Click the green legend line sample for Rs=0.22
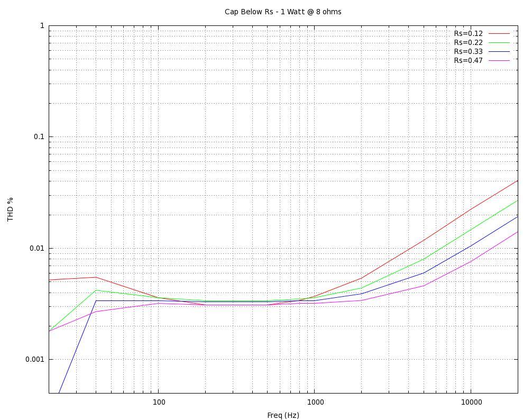523x420 pixels. 499,42
